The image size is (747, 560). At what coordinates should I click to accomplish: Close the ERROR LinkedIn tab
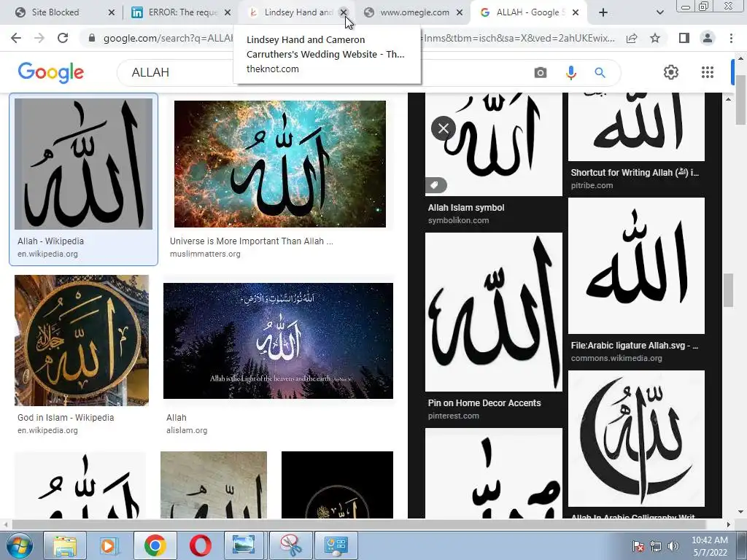228,12
